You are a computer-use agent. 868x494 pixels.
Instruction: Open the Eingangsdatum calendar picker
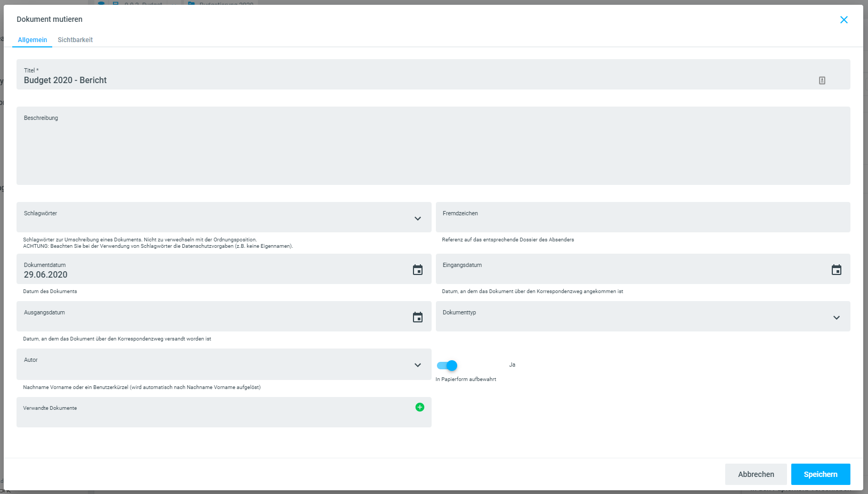836,270
